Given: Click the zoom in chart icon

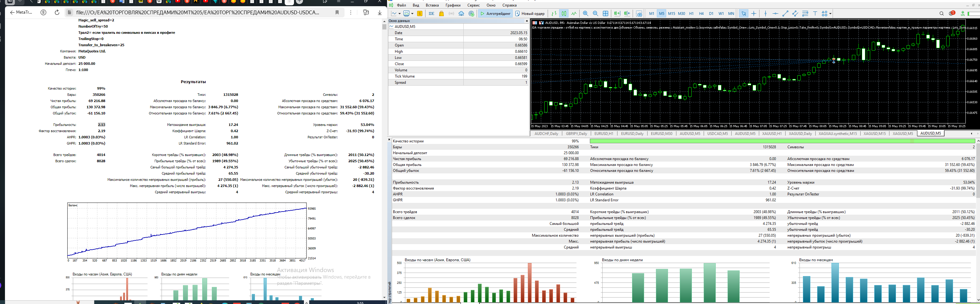Looking at the screenshot, I should coord(586,14).
